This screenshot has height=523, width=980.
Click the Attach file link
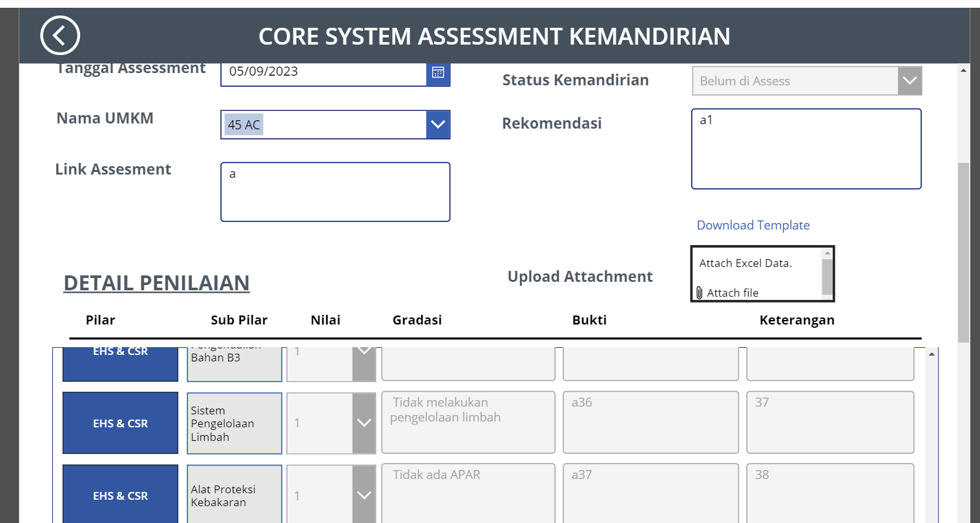pos(733,293)
